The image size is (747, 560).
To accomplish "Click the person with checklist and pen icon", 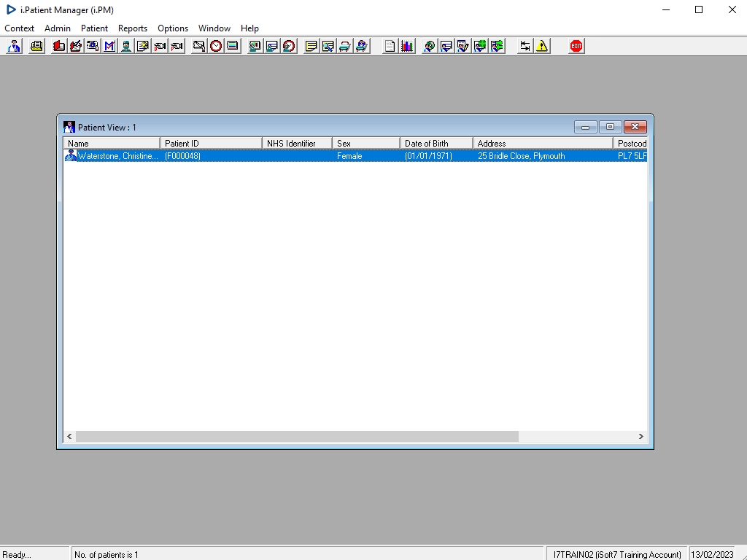I will point(463,46).
